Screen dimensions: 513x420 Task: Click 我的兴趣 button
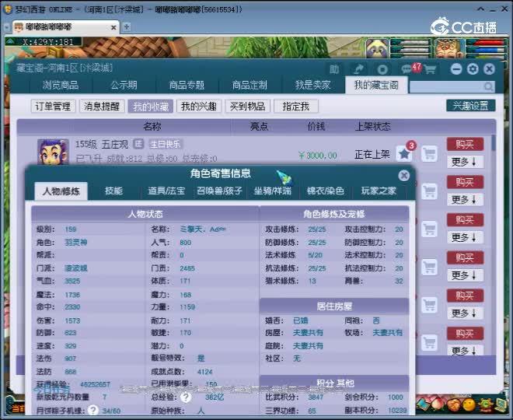(199, 107)
